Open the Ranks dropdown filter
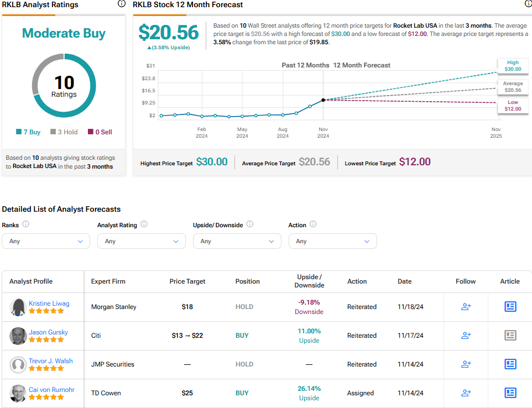Screen dimensions: 532x408 tap(46, 241)
